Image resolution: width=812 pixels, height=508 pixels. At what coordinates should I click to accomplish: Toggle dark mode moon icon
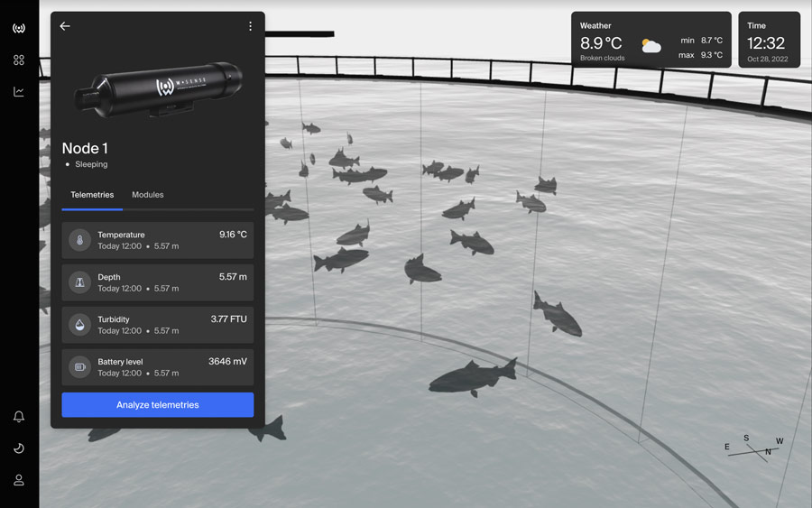19,448
